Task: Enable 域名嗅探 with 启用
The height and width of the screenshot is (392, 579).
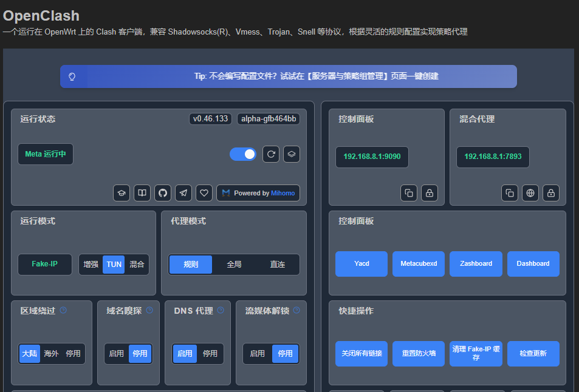Action: click(x=116, y=354)
